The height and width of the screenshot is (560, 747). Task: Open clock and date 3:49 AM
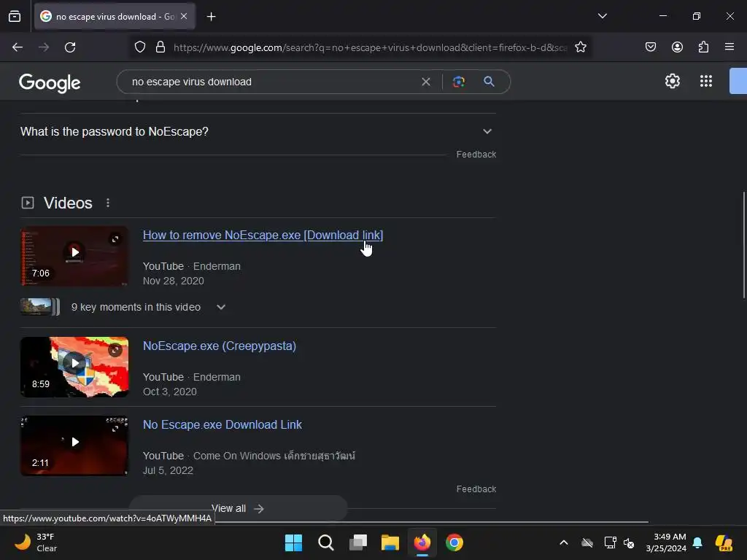point(666,542)
